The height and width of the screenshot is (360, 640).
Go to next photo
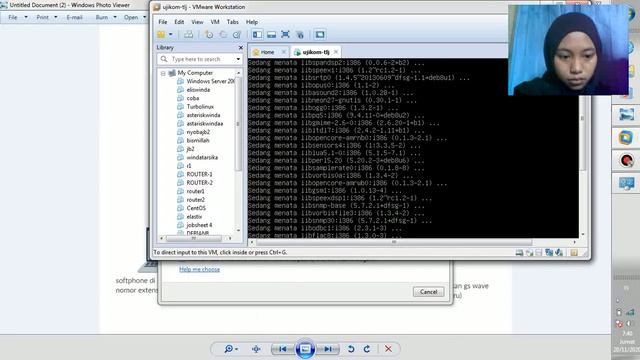click(x=328, y=349)
